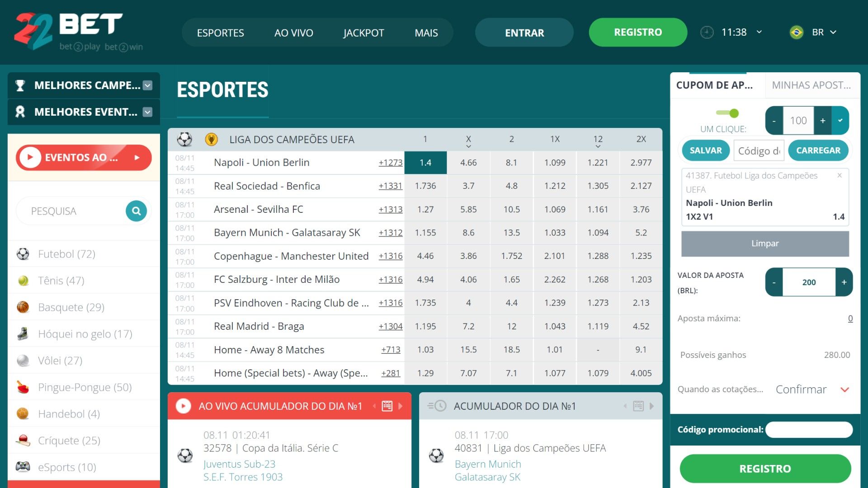Remove the Napoli bet from the coupon
This screenshot has height=488, width=868.
tap(840, 175)
